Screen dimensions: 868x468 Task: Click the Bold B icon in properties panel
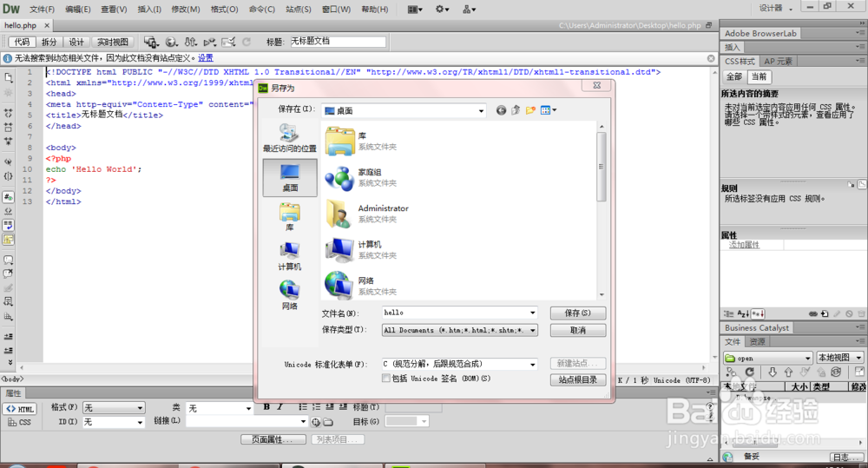click(x=266, y=406)
